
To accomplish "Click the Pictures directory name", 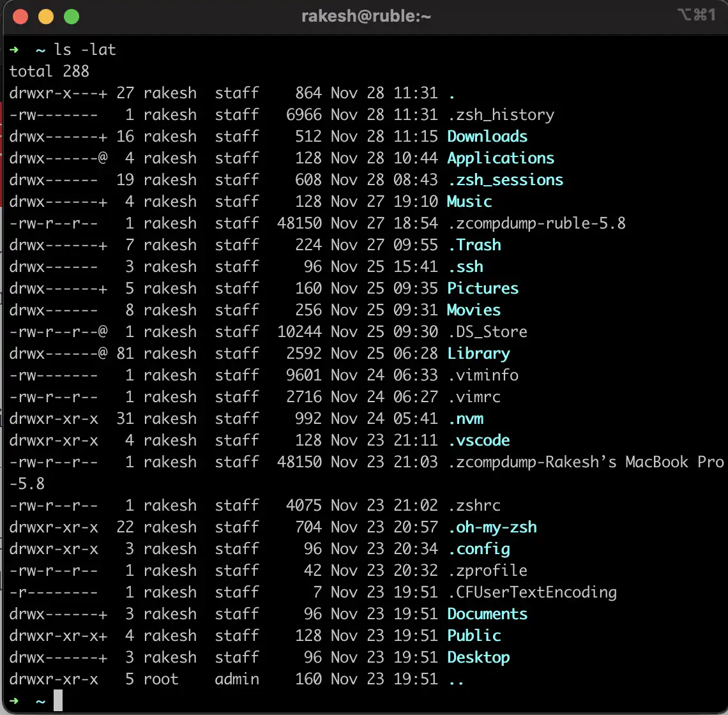I will [x=482, y=289].
